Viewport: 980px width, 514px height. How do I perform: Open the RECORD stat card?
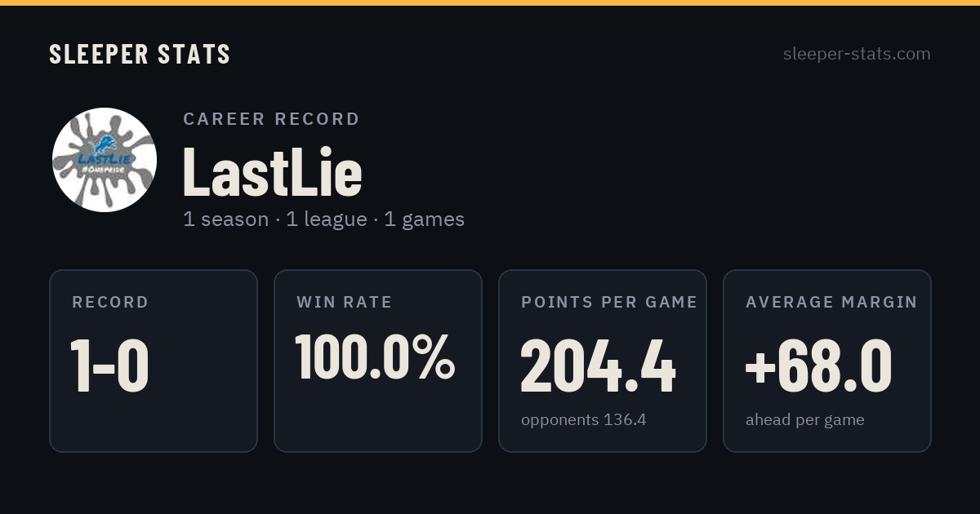154,361
